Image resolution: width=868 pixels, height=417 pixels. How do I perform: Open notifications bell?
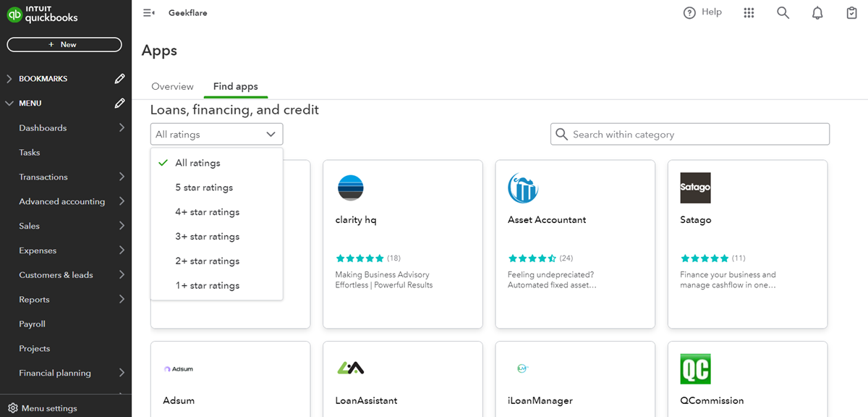817,13
